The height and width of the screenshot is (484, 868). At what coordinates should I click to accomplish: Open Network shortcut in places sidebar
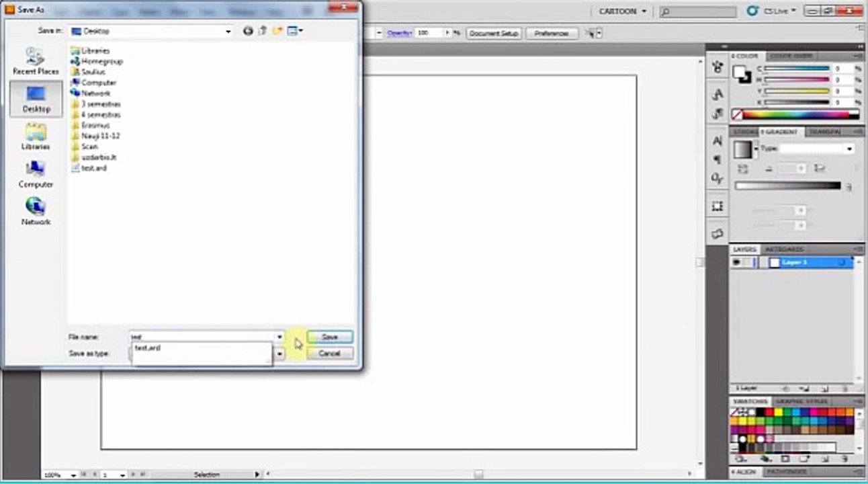click(36, 212)
